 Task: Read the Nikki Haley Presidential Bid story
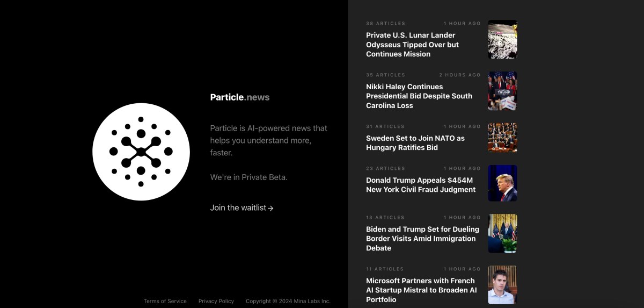click(419, 96)
